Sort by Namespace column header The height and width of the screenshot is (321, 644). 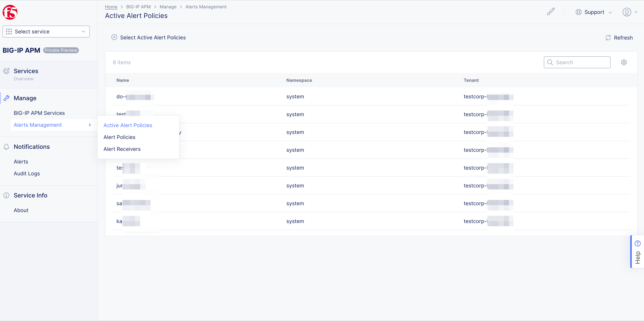(299, 80)
